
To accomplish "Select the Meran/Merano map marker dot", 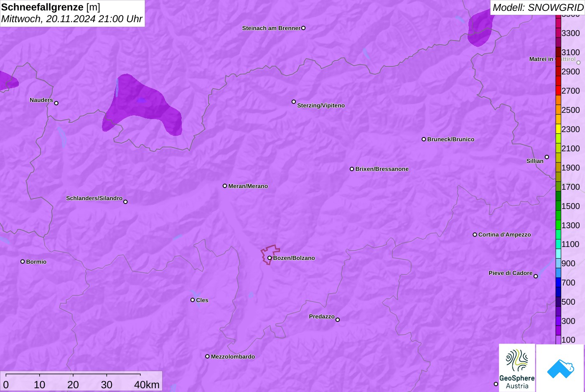I will point(225,186).
